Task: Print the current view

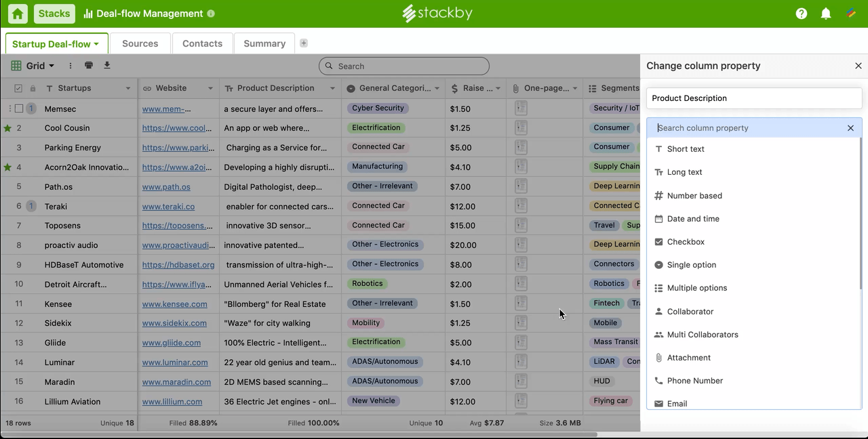Action: (89, 66)
